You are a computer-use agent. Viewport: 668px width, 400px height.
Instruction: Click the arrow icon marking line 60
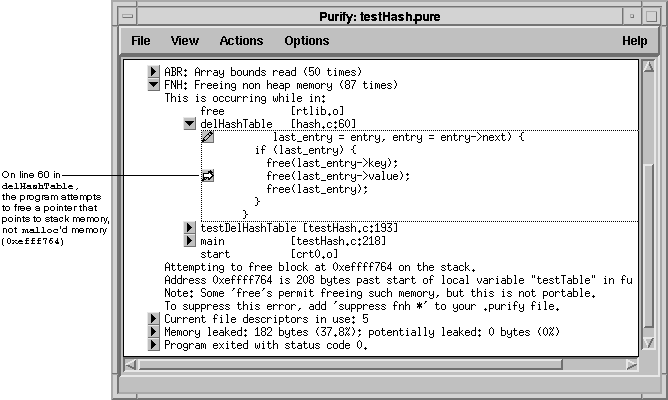click(x=207, y=176)
